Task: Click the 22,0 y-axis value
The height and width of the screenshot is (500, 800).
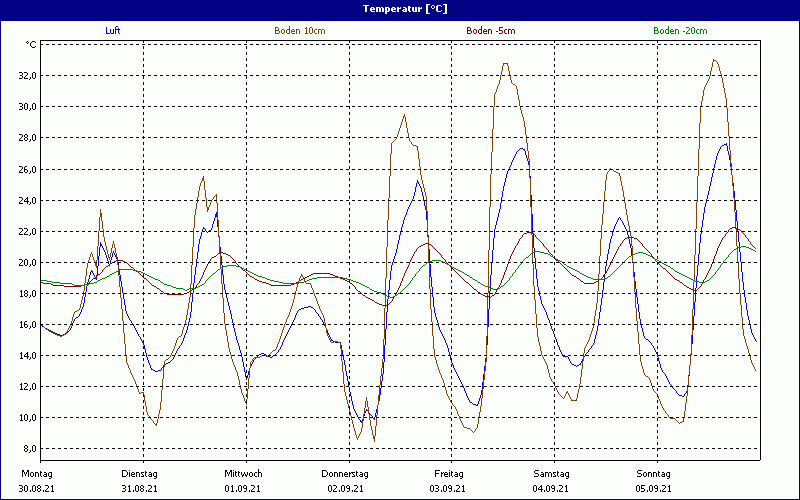Action: pyautogui.click(x=26, y=232)
